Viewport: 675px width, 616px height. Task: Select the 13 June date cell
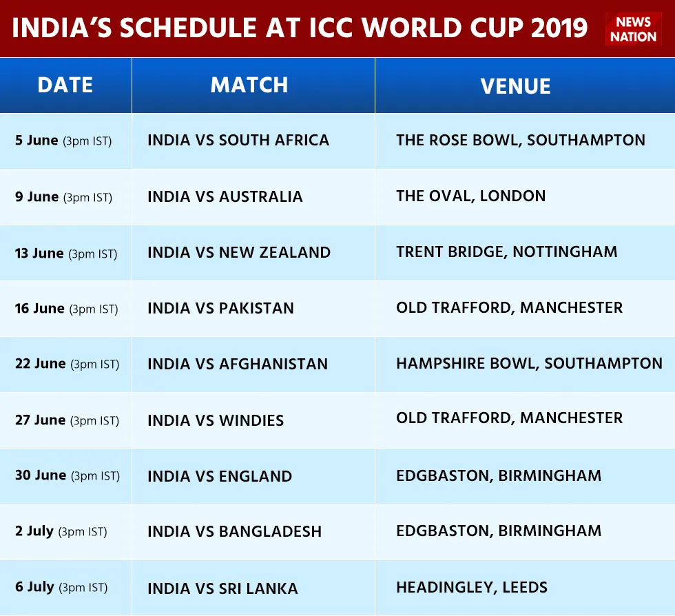point(65,253)
